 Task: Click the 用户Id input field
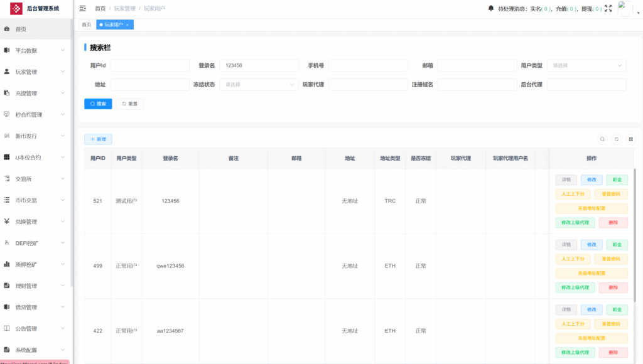(149, 65)
